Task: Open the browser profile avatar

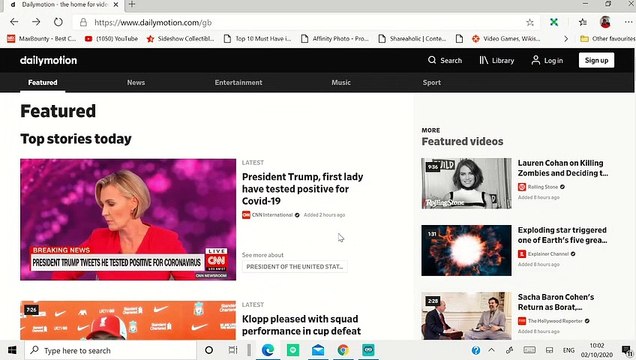Action: 605,22
